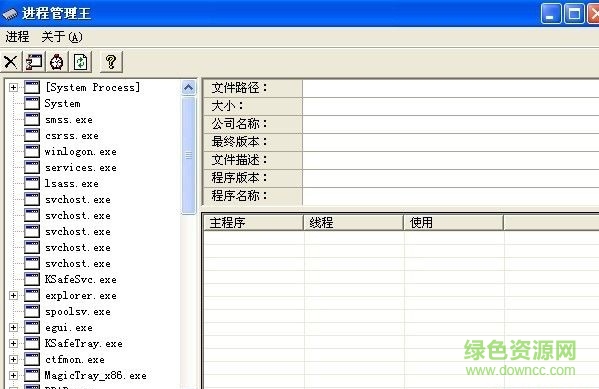Maximize the 进程管理王 window
The height and width of the screenshot is (389, 599).
click(x=574, y=14)
